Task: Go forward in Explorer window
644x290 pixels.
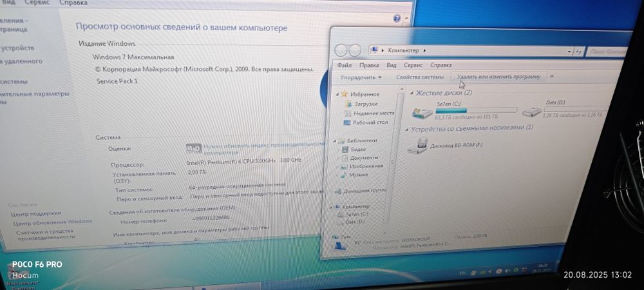Action: point(355,50)
